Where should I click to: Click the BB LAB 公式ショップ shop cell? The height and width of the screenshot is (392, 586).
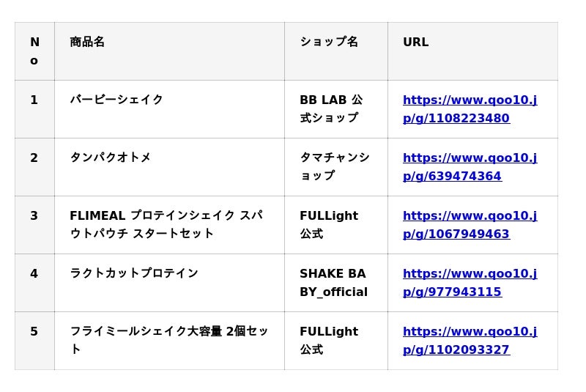[331, 108]
